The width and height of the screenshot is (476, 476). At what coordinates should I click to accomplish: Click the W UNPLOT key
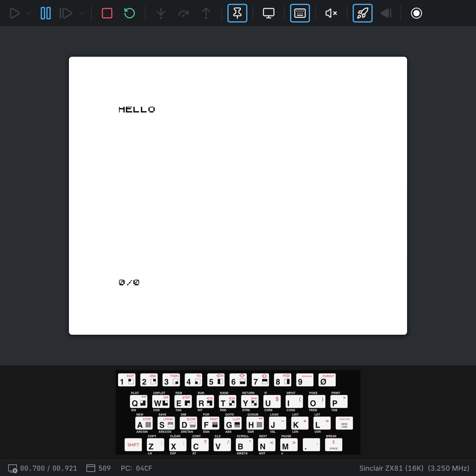161,402
